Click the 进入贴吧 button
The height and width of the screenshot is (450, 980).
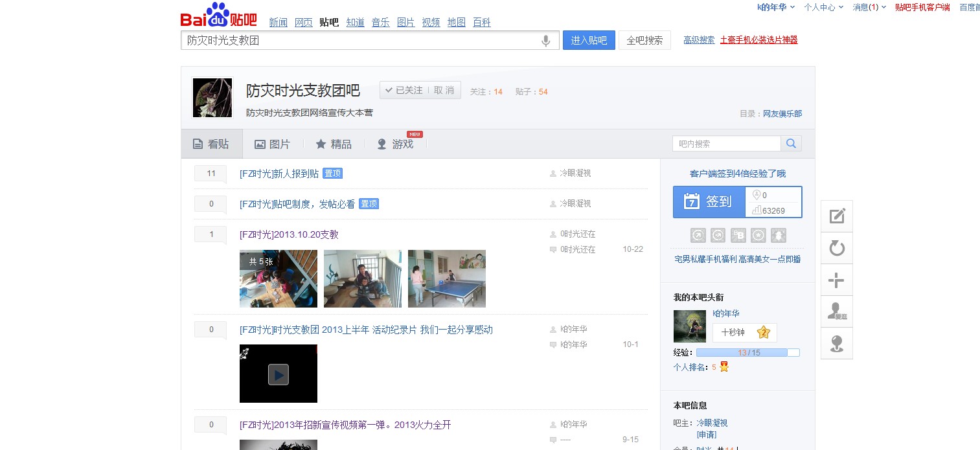click(x=589, y=40)
